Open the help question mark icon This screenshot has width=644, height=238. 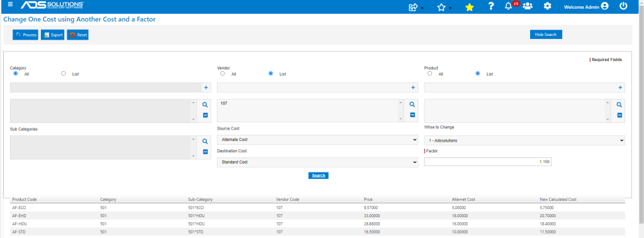pos(491,6)
